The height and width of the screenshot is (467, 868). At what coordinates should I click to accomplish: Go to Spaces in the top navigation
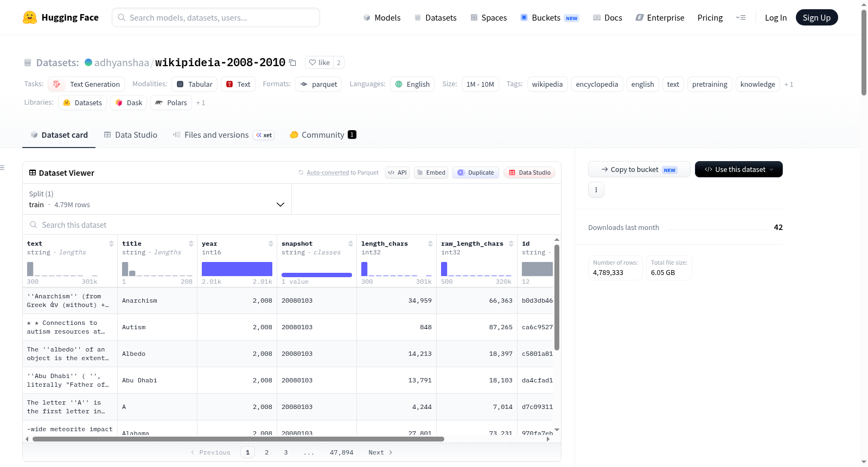[x=488, y=17]
